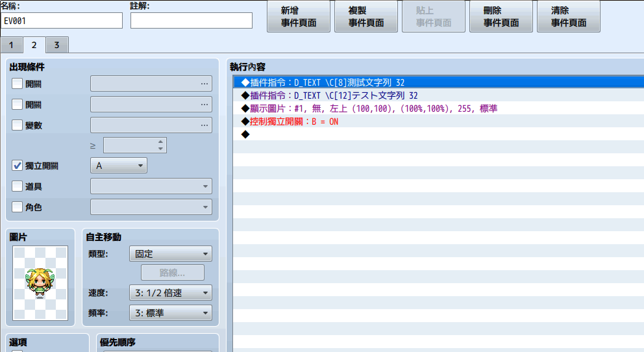Open first 開關 switch selector field
Viewport: 644px width, 352px height.
(151, 84)
